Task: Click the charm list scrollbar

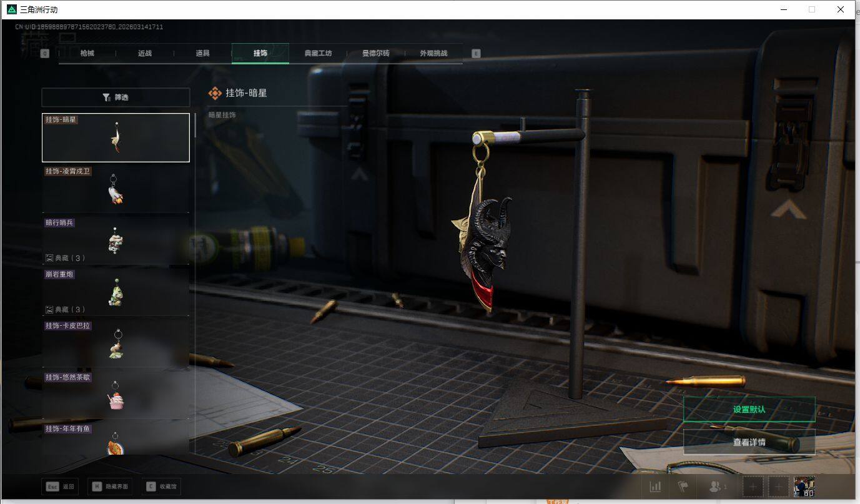Action: pos(195,125)
